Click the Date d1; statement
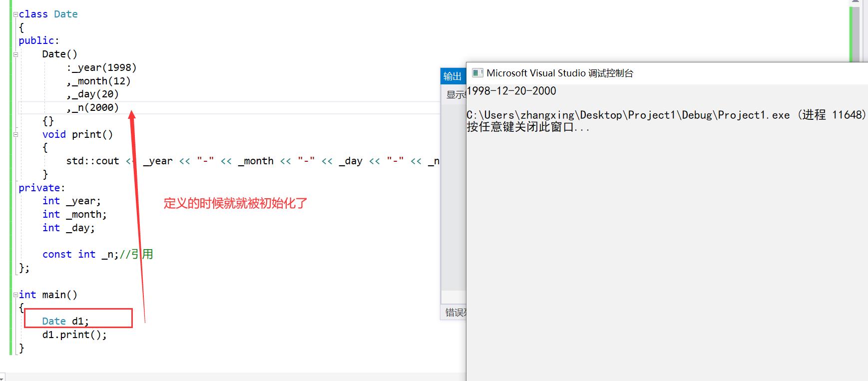 point(65,321)
